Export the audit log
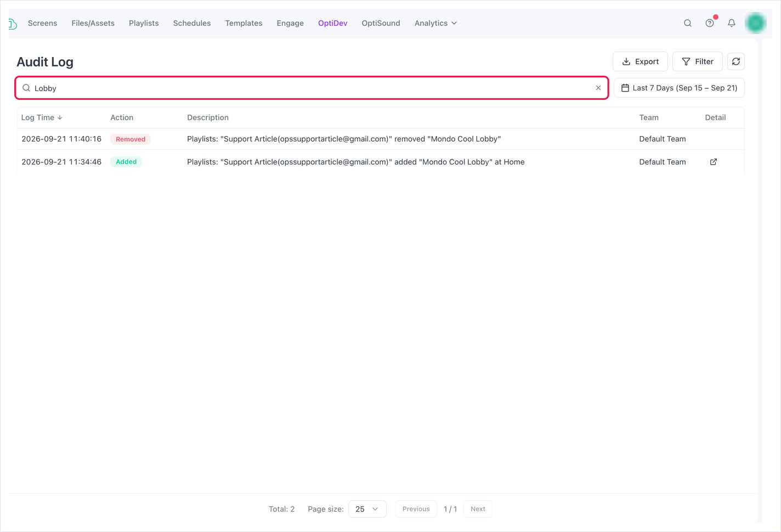 tap(640, 61)
